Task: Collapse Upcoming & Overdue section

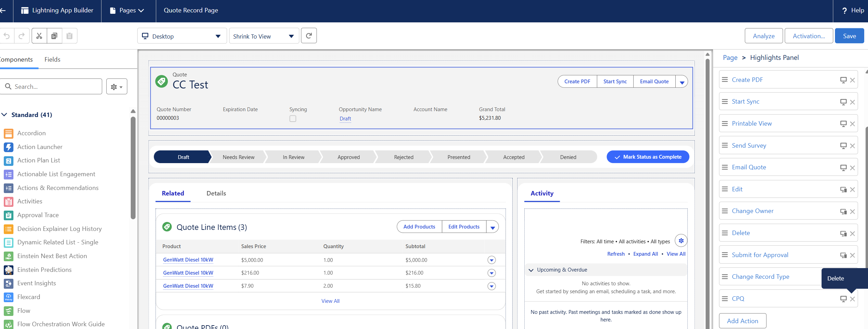Action: [531, 270]
